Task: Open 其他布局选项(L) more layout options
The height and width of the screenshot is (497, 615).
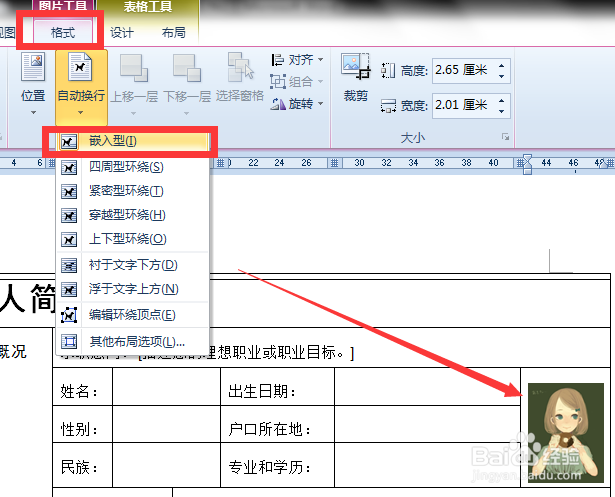Action: click(133, 342)
